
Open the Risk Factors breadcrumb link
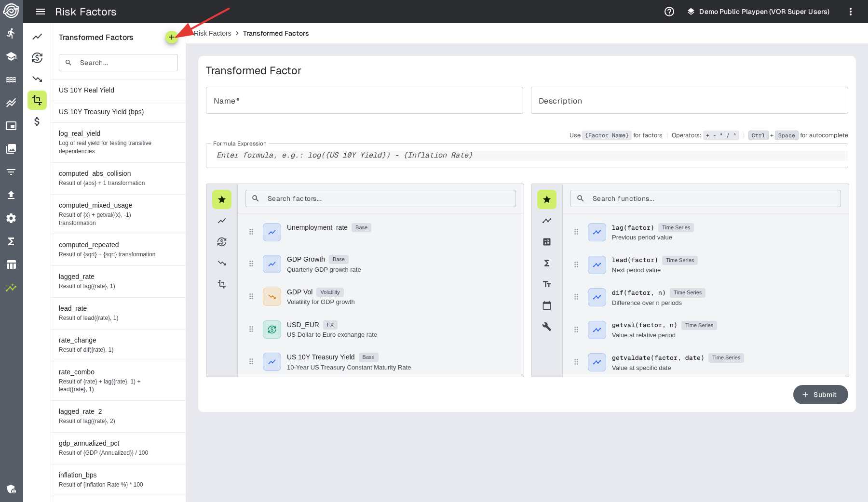click(213, 33)
